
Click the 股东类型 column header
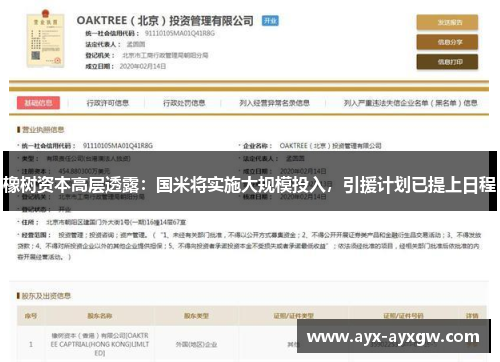click(x=196, y=316)
